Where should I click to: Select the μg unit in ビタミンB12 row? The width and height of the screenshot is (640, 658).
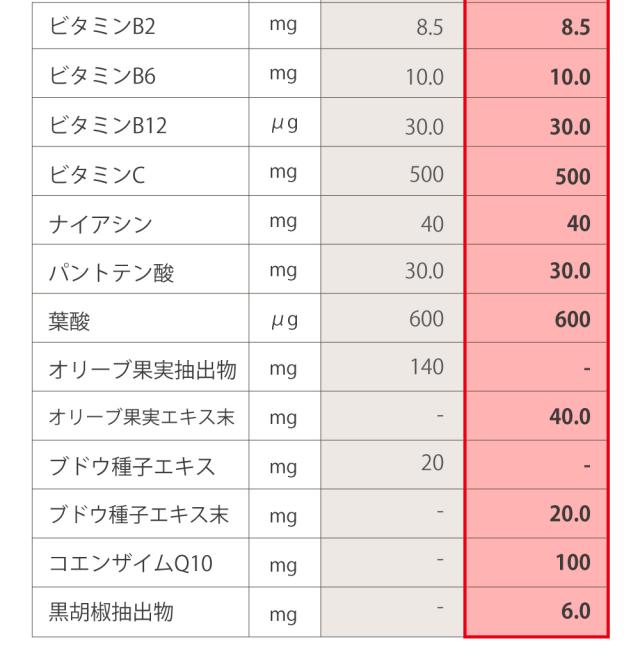(x=285, y=123)
